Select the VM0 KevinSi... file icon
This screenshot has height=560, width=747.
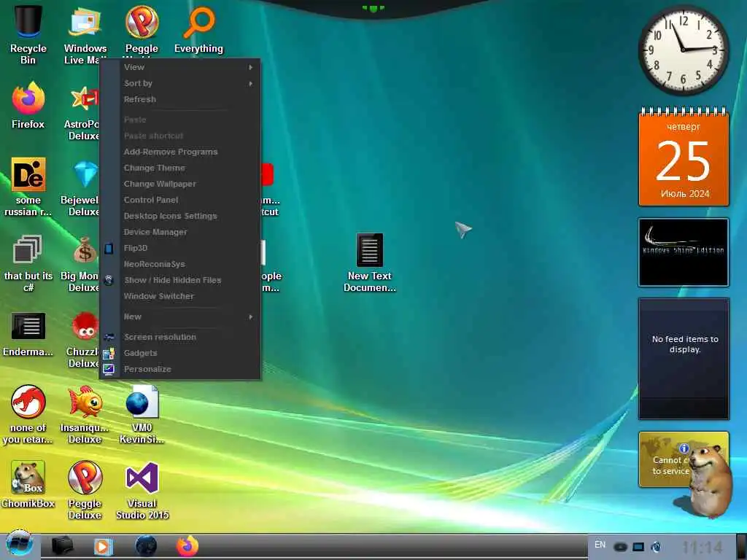coord(142,414)
